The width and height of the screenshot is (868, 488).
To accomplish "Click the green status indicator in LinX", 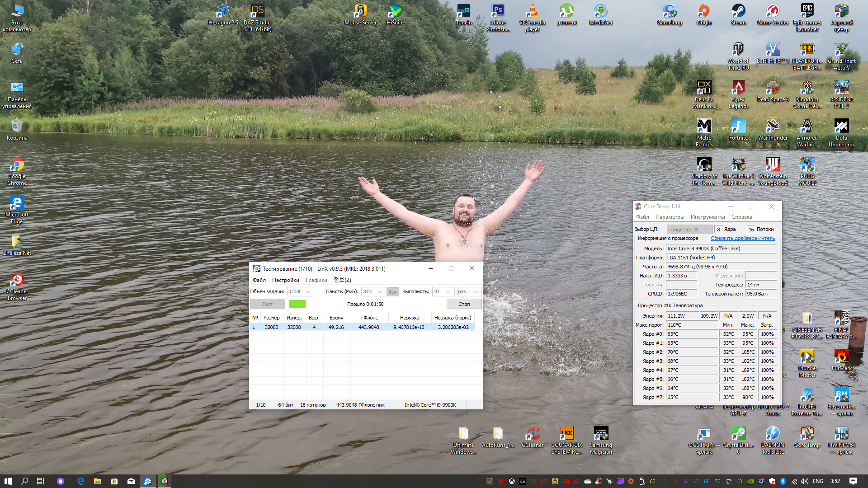I will pos(297,304).
